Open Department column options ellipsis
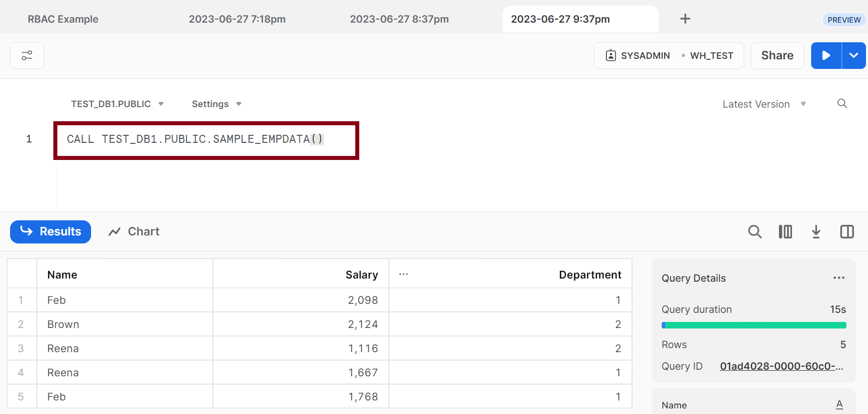The image size is (868, 414). click(404, 274)
